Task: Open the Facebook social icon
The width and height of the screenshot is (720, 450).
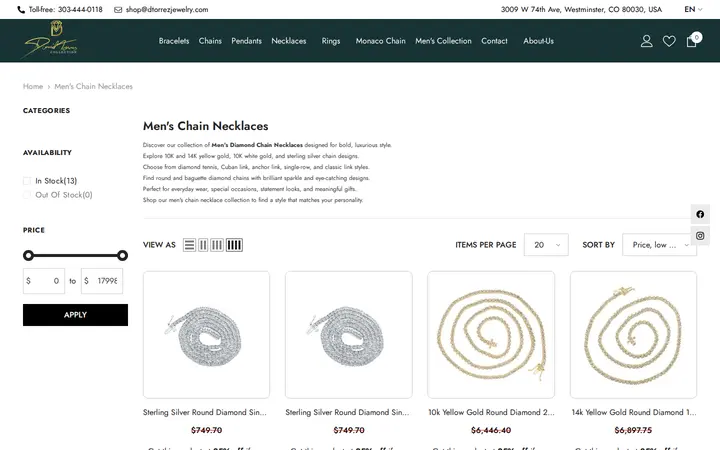Action: (x=700, y=214)
